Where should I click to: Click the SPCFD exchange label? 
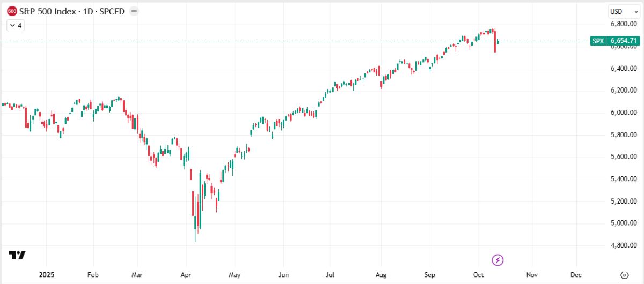click(111, 11)
